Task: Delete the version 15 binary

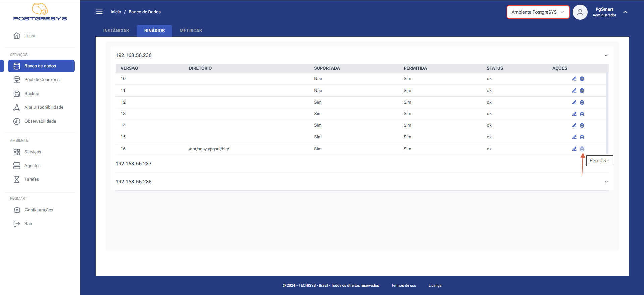Action: (582, 137)
